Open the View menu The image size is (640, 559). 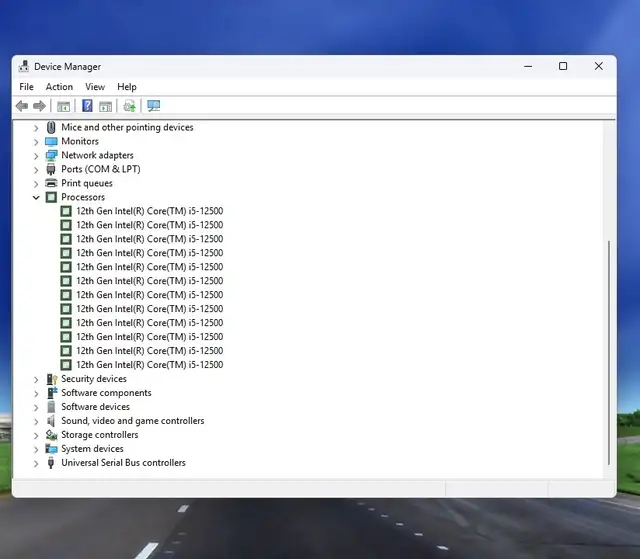[x=95, y=87]
